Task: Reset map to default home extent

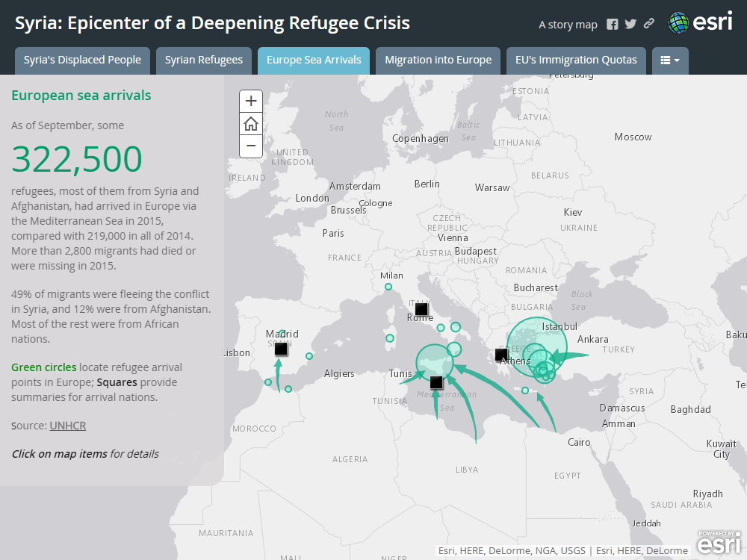Action: (x=251, y=124)
